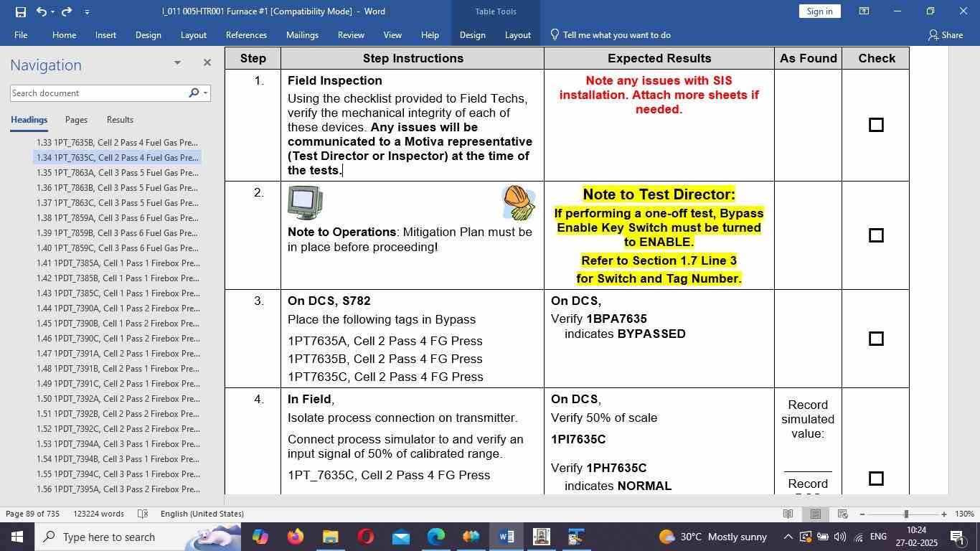The height and width of the screenshot is (551, 980).
Task: Launch Firefox from the taskbar
Action: point(296,537)
